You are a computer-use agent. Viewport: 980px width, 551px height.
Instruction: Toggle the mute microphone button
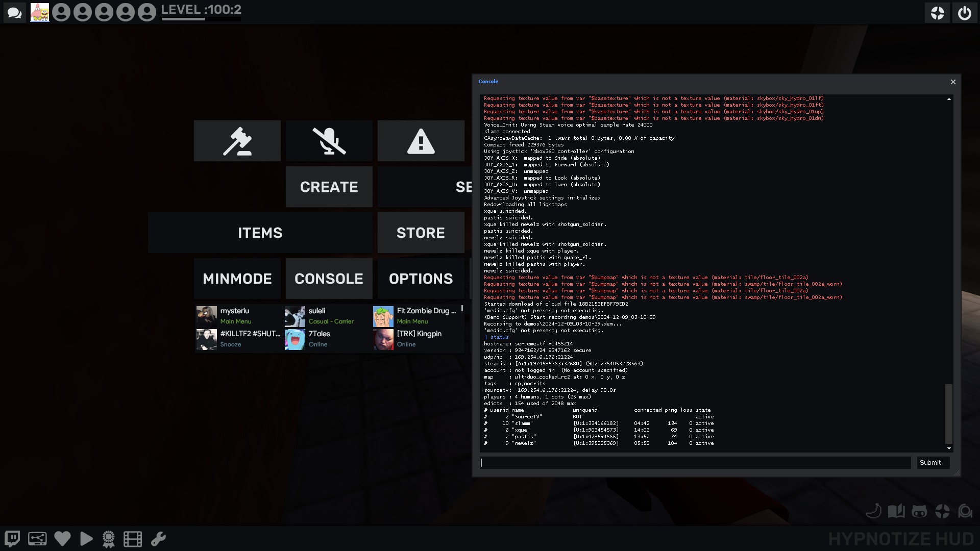tap(329, 141)
